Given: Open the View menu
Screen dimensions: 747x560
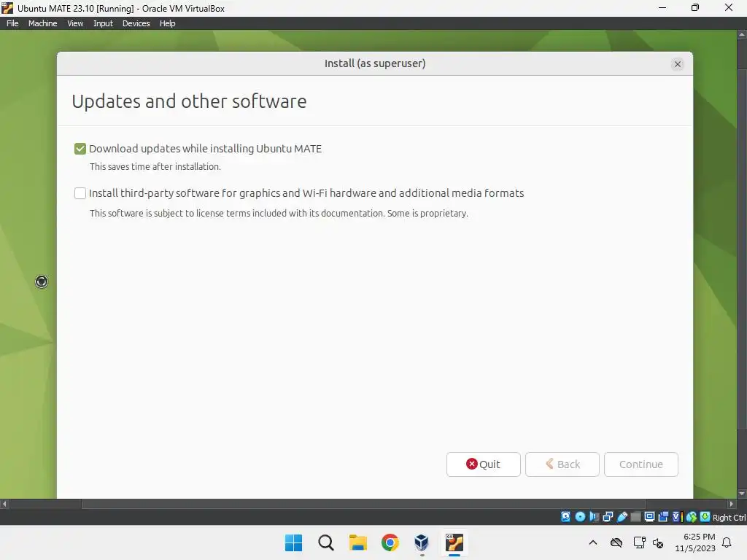Looking at the screenshot, I should click(x=75, y=23).
